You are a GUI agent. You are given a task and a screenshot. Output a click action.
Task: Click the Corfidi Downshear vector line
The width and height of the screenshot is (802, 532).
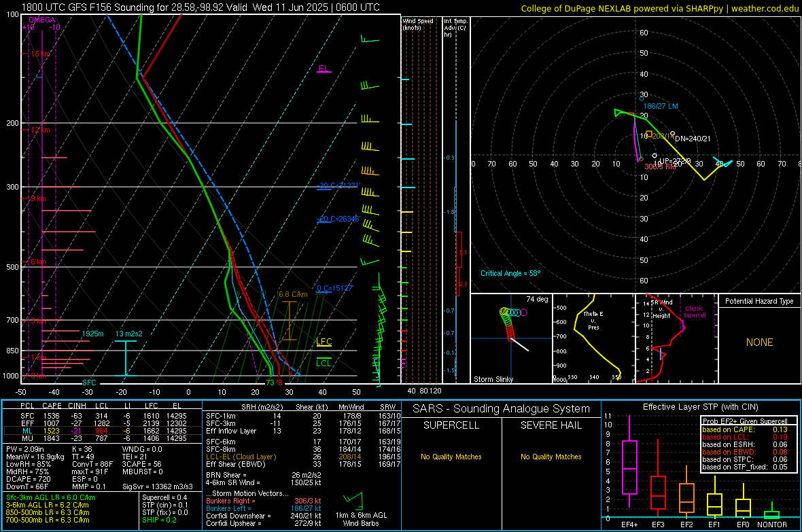tap(264, 516)
